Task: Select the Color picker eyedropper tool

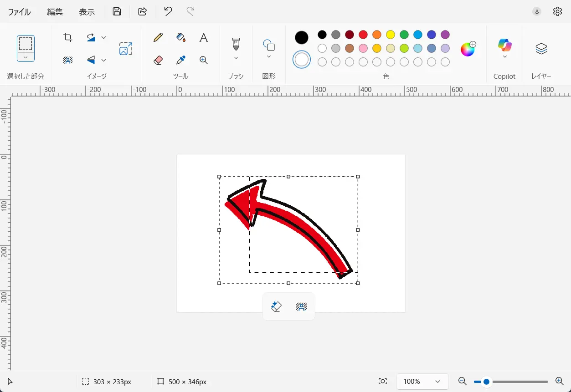Action: pos(181,60)
